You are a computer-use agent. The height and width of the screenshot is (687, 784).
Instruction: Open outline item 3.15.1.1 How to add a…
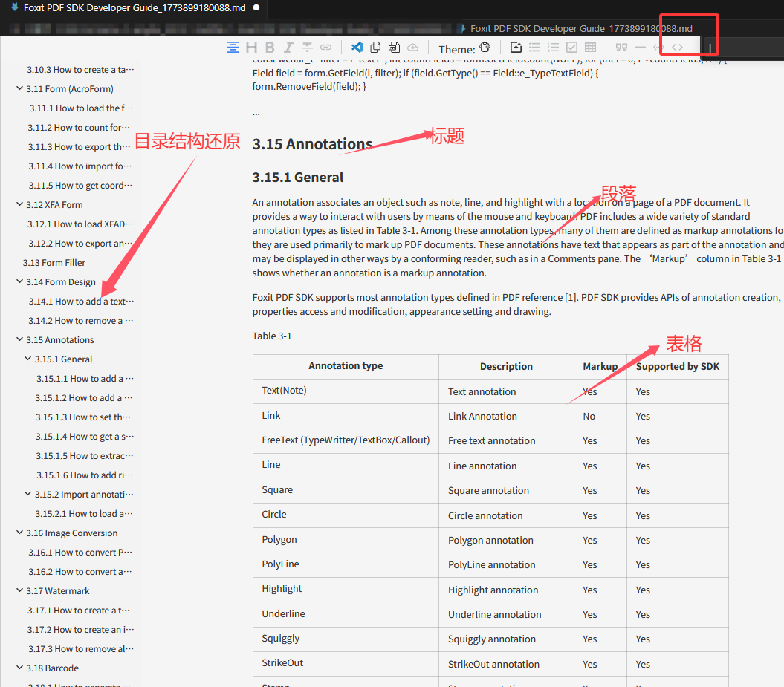[85, 378]
